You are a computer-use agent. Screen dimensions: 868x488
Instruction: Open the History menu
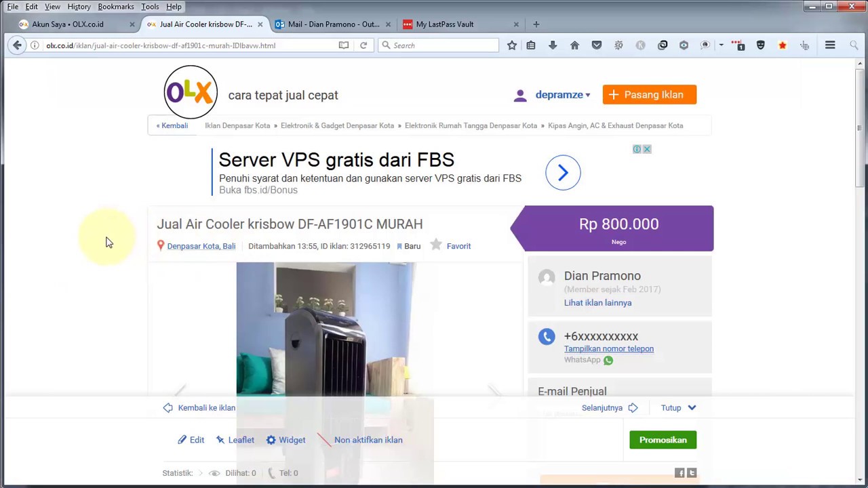pos(79,7)
